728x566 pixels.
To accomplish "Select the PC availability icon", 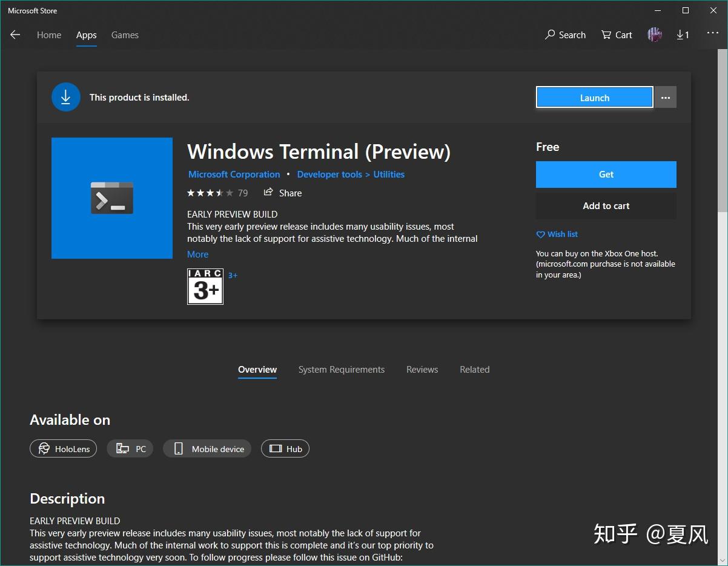I will click(x=130, y=448).
